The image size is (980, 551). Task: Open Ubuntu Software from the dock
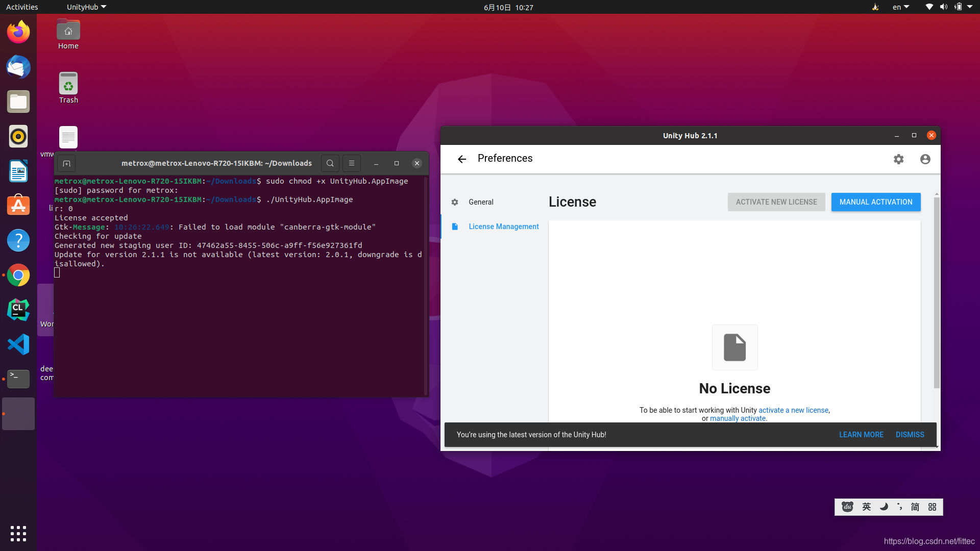click(x=18, y=206)
